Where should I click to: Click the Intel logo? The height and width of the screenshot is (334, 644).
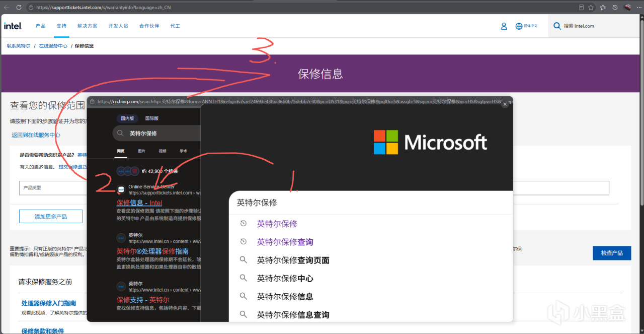pos(13,26)
